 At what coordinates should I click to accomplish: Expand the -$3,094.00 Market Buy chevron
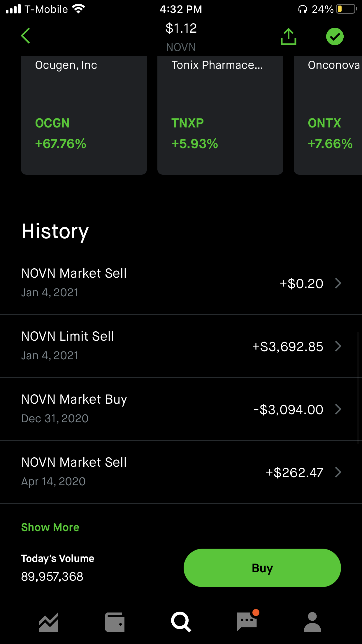[x=338, y=409]
